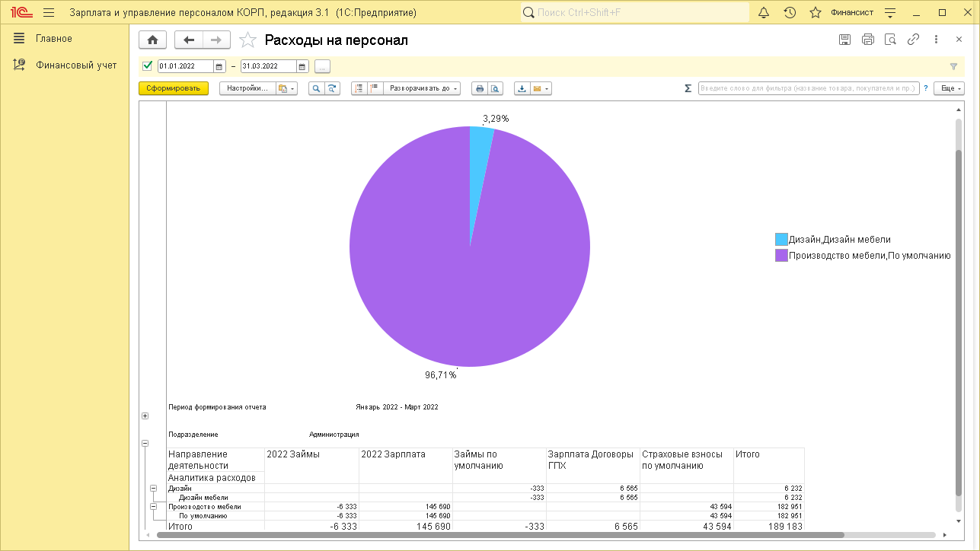This screenshot has width=980, height=551.
Task: Open the Главное section
Action: coord(53,39)
